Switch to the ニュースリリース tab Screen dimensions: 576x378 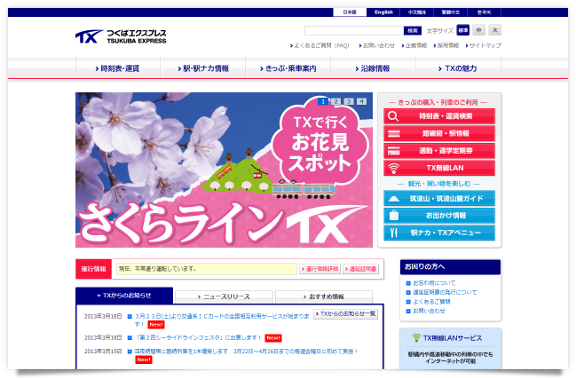pos(224,296)
